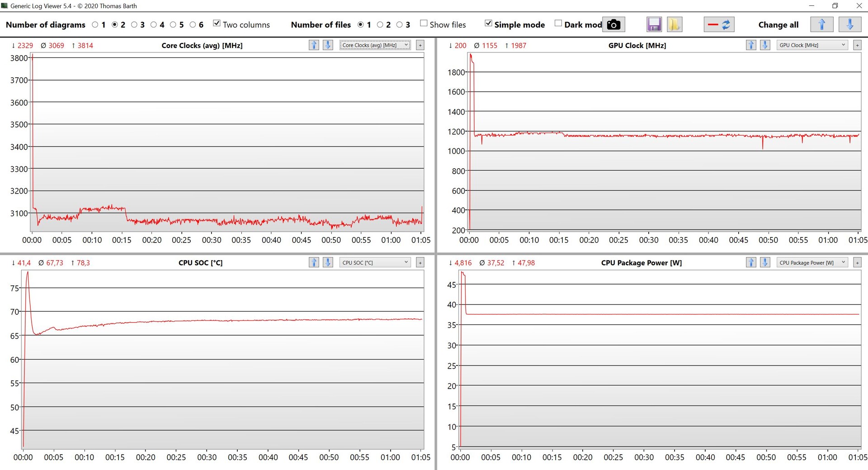Uncheck the Simple mode checkbox

click(488, 24)
